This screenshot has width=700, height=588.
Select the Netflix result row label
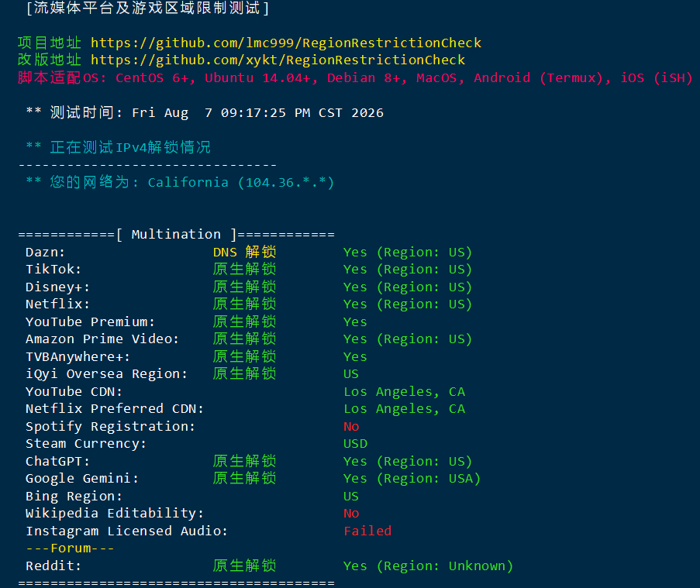pyautogui.click(x=57, y=304)
